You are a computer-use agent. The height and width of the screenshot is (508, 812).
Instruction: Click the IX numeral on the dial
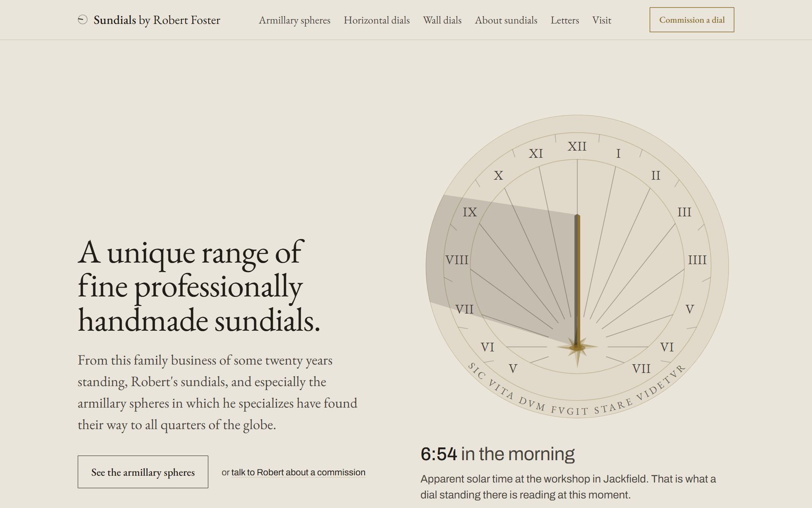[470, 212]
